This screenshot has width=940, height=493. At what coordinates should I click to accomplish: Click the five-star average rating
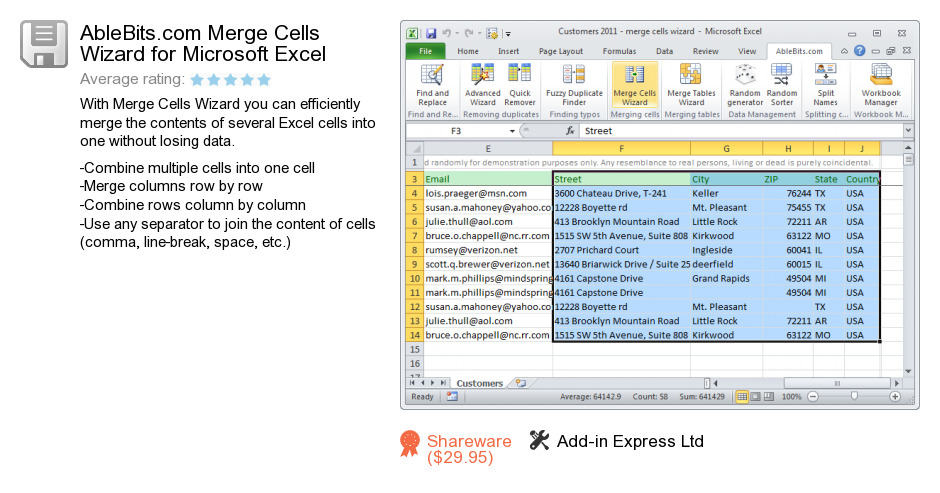231,79
